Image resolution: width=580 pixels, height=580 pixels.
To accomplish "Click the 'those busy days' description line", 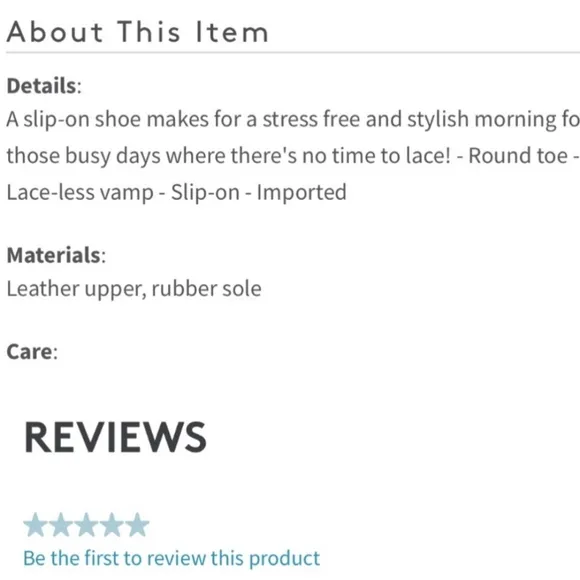I will [293, 156].
